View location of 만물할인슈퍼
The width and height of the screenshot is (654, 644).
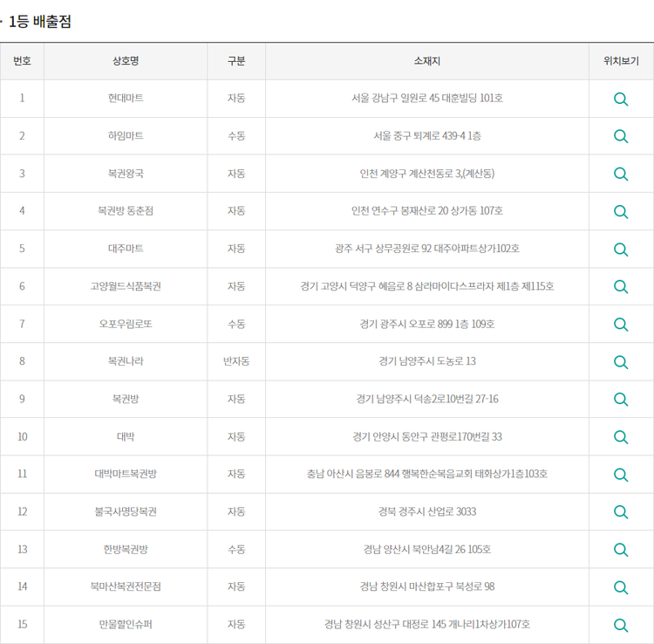(x=621, y=625)
